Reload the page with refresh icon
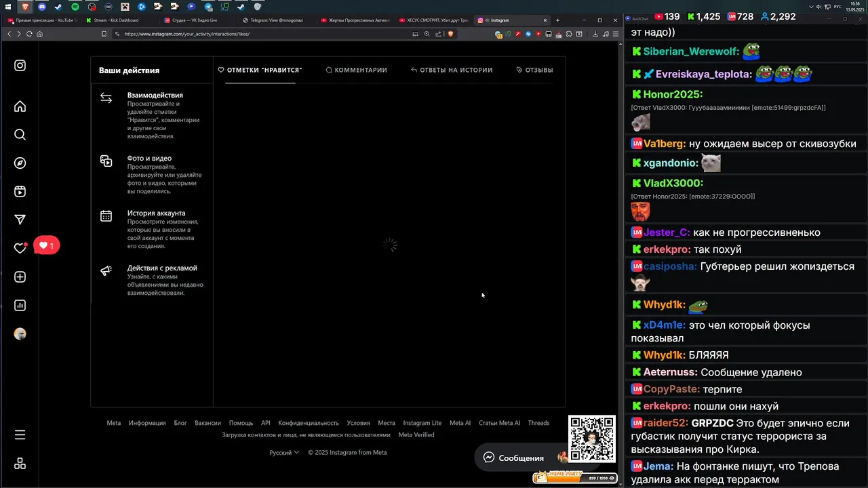This screenshot has width=868, height=488. (x=29, y=34)
